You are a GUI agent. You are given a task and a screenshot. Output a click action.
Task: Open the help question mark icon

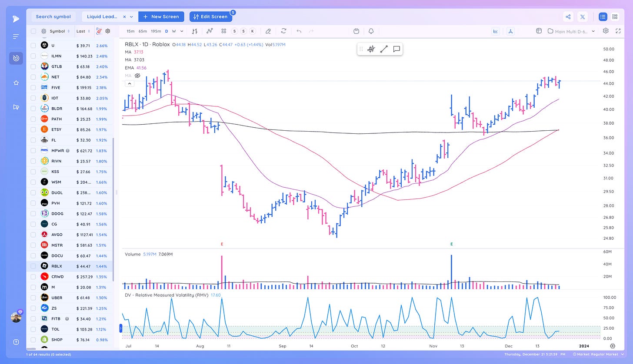point(16,342)
